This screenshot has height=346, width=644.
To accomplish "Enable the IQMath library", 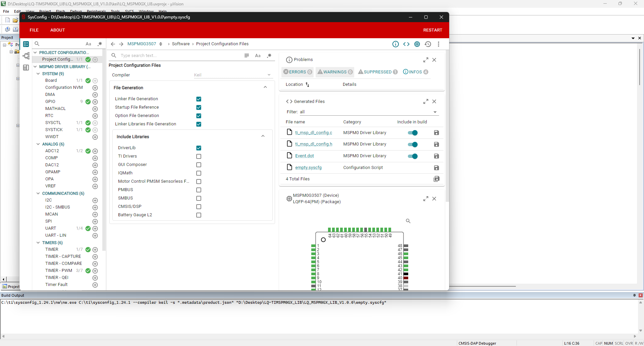I will [x=199, y=173].
